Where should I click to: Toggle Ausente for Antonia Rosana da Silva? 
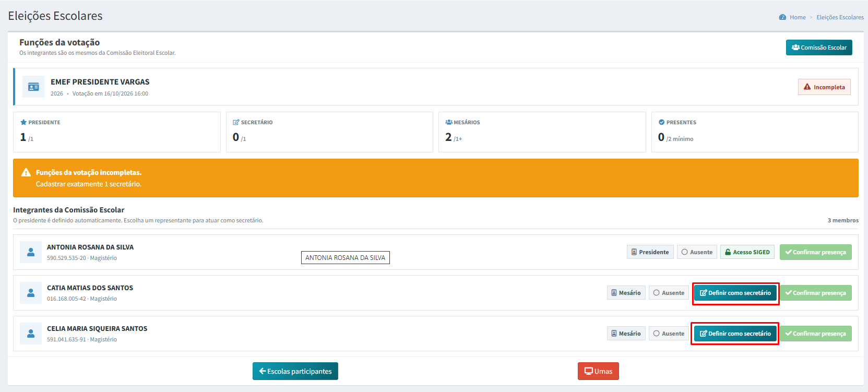tap(697, 252)
